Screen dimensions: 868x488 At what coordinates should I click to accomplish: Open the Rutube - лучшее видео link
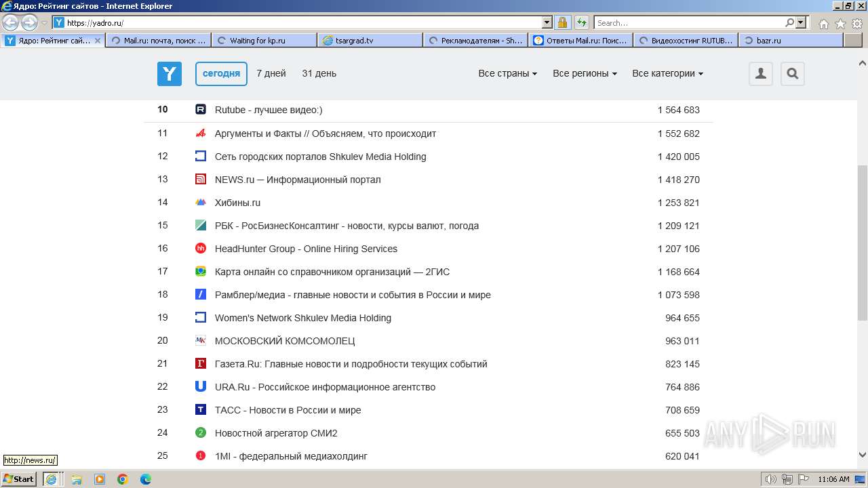(x=269, y=110)
